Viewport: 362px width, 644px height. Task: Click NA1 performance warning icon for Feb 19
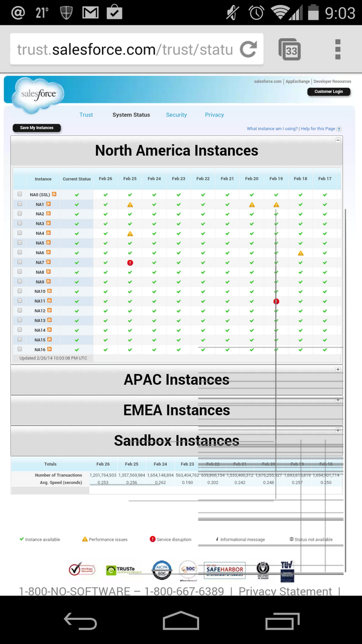coord(276,205)
